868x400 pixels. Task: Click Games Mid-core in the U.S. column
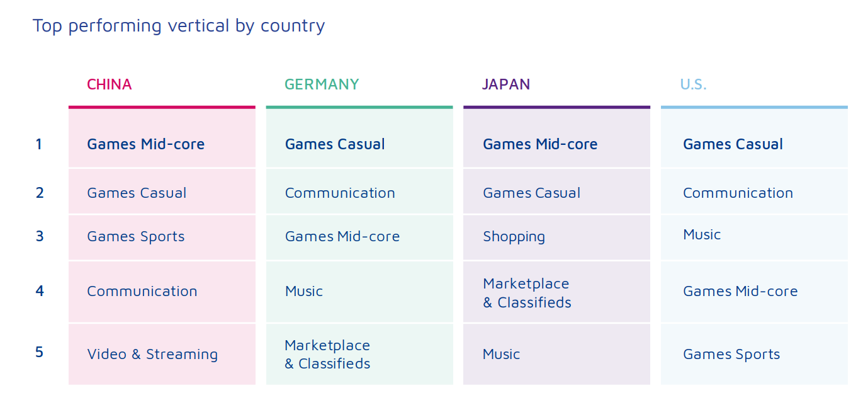(x=740, y=291)
